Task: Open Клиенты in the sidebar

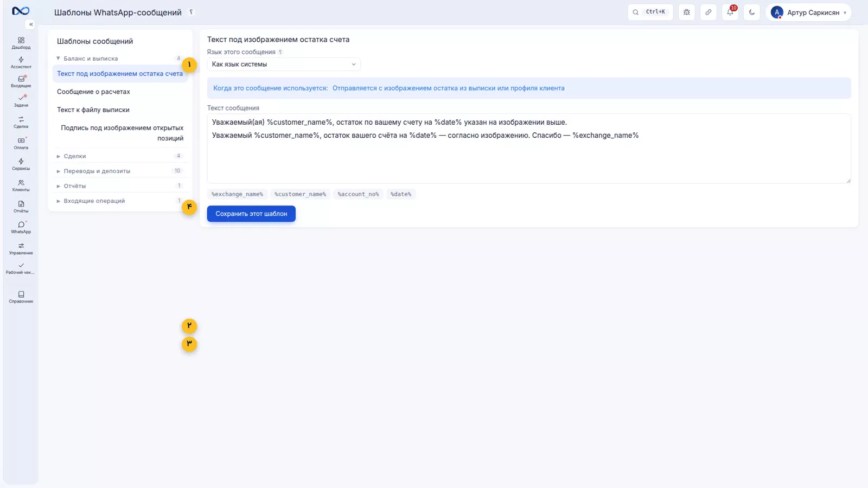Action: (x=21, y=185)
